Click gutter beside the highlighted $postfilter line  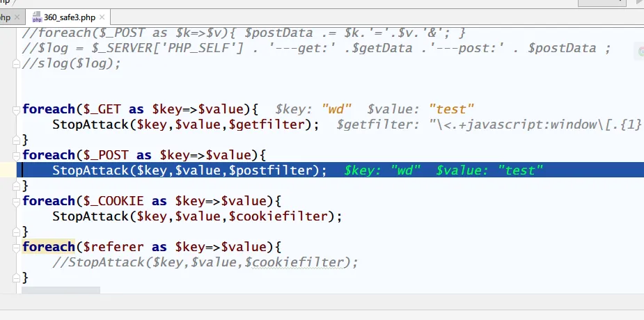pos(7,170)
